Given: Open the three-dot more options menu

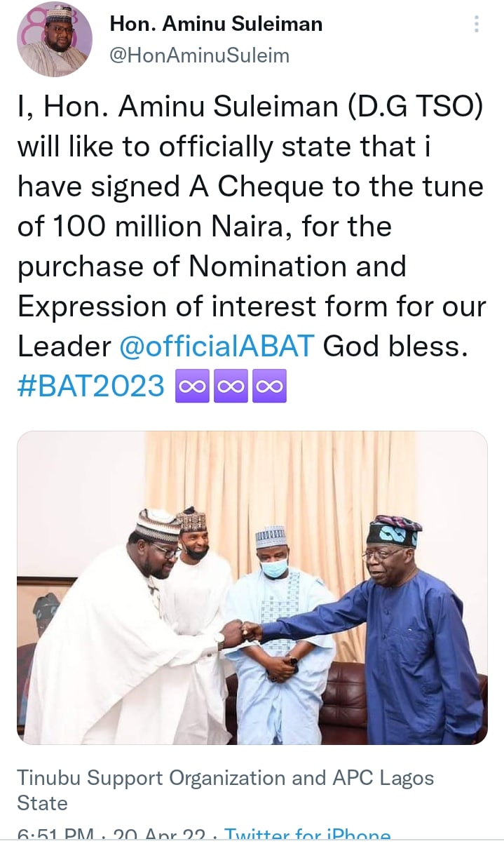Looking at the screenshot, I should click(477, 25).
